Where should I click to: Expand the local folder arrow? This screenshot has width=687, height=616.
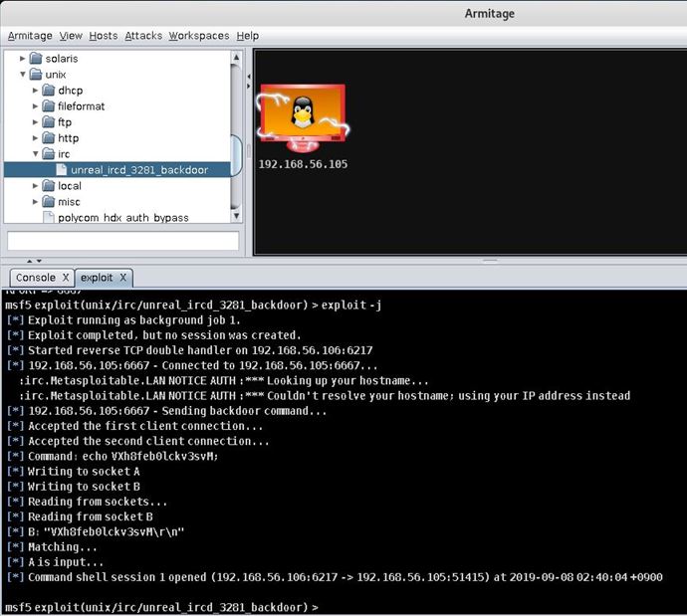tap(36, 186)
